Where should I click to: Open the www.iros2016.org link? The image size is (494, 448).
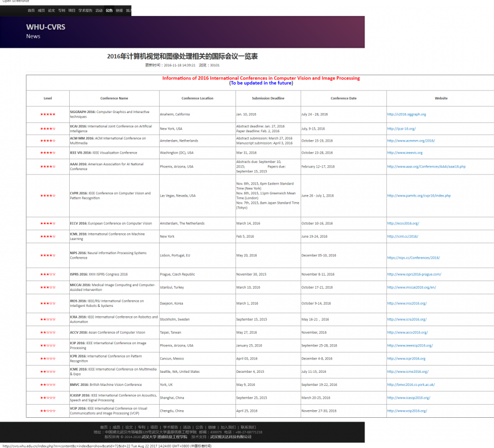tap(407, 304)
